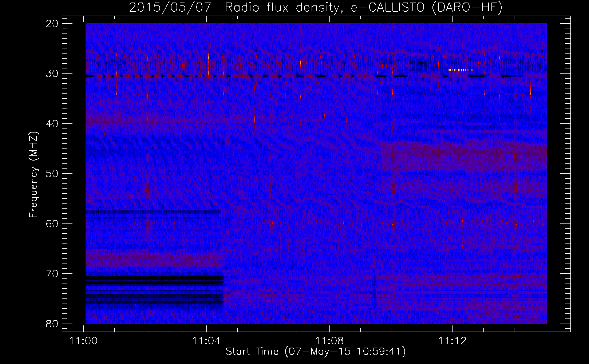Click the '20' frequency tick label
Viewport: 589px width, 364px height.
(x=52, y=24)
